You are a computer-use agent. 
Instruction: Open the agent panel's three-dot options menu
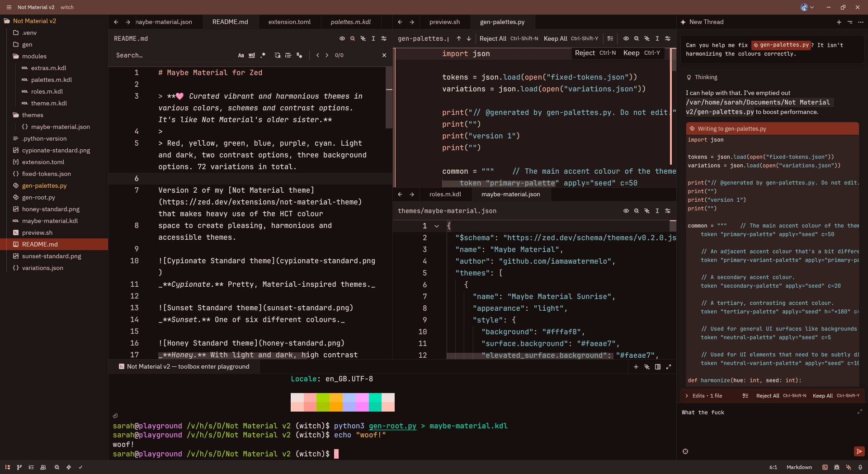(861, 22)
